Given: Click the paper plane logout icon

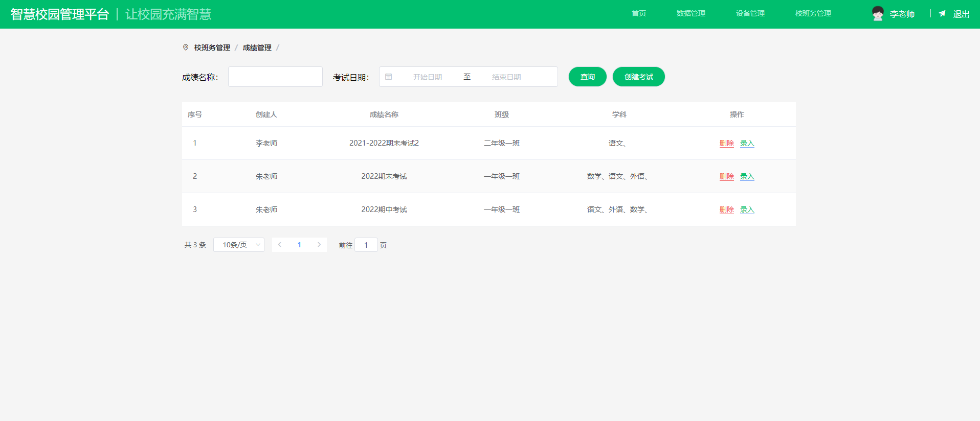Looking at the screenshot, I should (942, 14).
